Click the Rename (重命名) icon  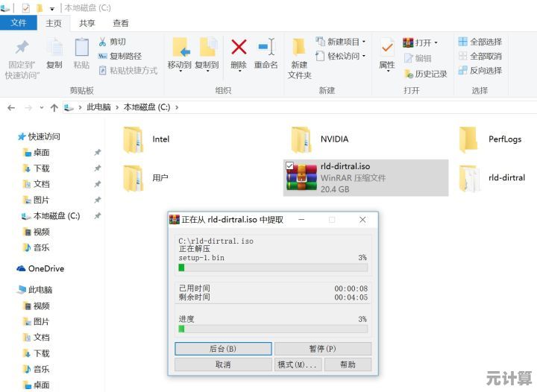click(266, 52)
